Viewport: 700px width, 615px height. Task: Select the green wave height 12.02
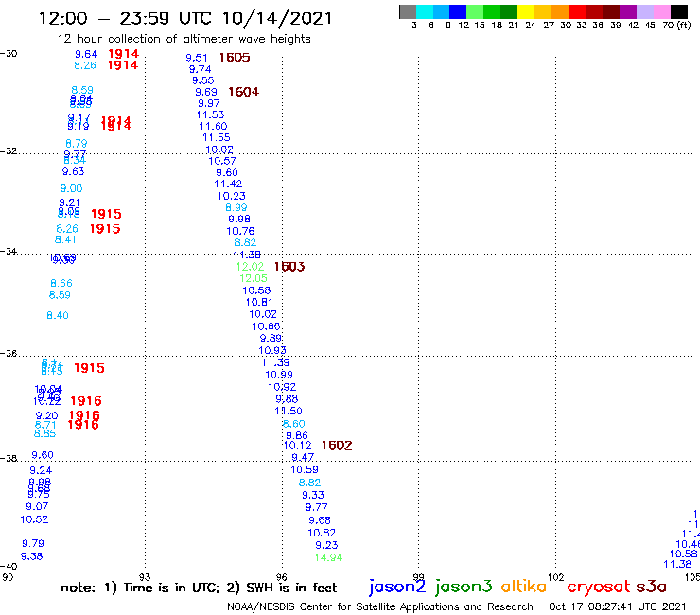pyautogui.click(x=250, y=267)
